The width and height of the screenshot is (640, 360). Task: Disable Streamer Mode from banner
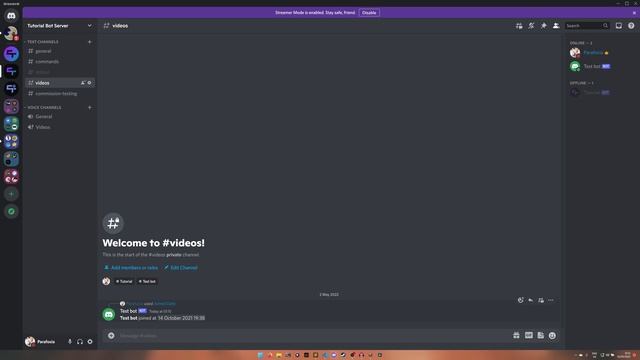coord(369,13)
